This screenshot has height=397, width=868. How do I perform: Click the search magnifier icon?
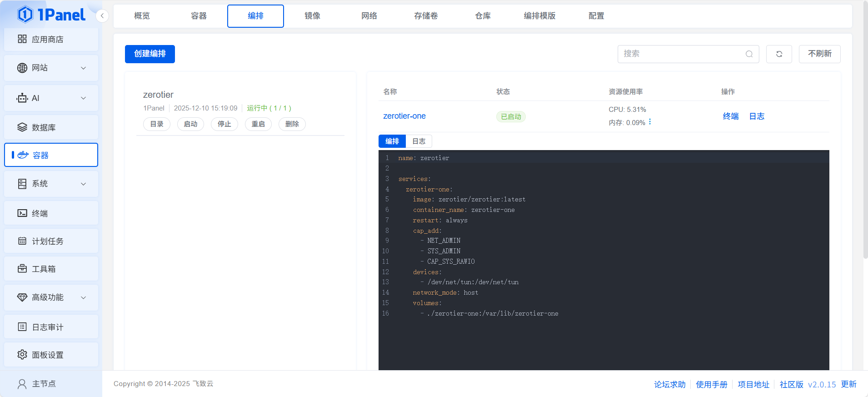(x=749, y=54)
